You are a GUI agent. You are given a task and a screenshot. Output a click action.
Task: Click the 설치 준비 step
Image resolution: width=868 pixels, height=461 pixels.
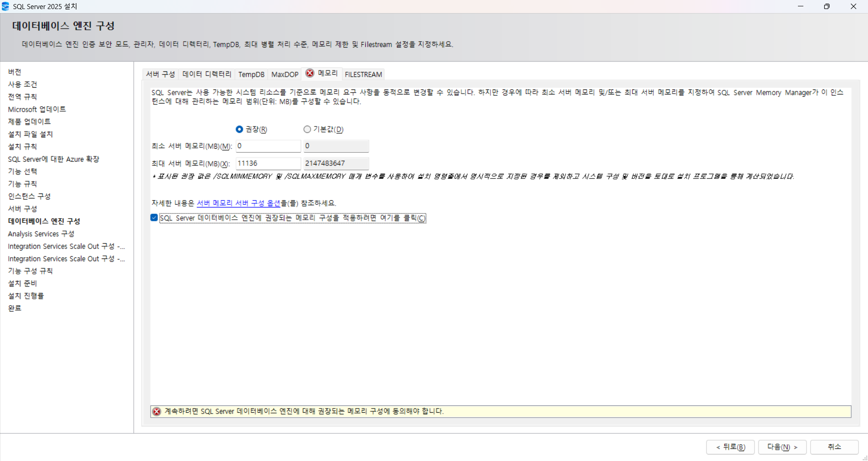click(23, 283)
